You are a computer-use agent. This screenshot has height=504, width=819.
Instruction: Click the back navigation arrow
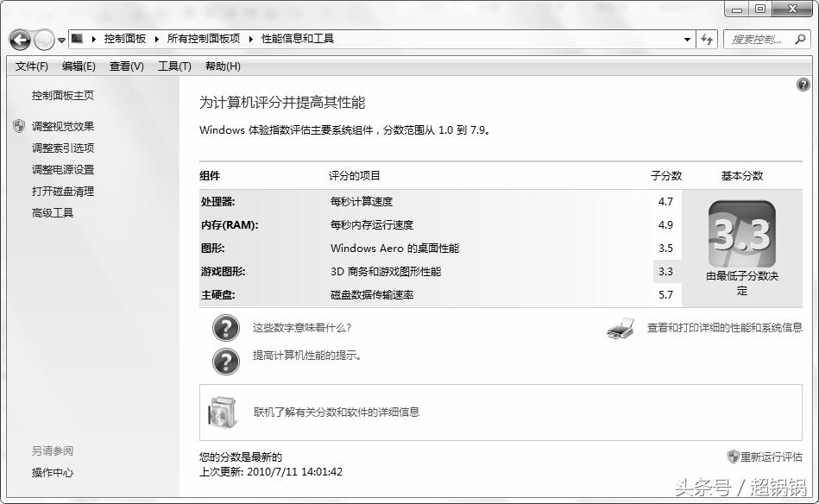click(x=19, y=39)
